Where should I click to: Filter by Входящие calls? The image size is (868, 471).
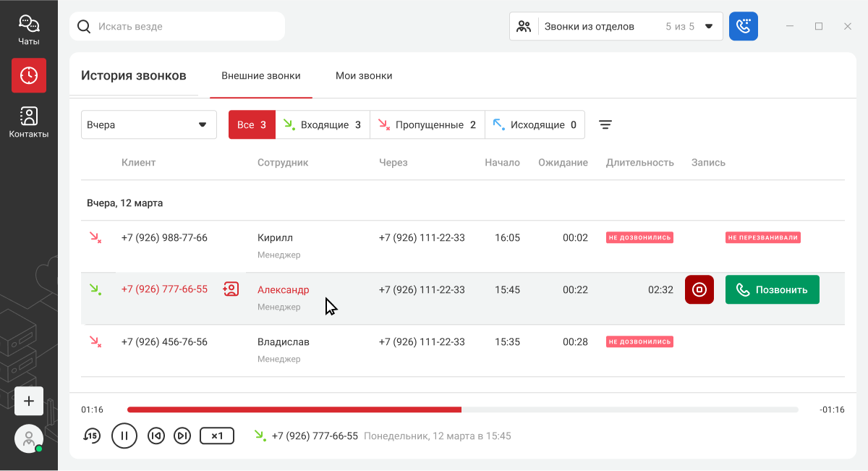[323, 124]
